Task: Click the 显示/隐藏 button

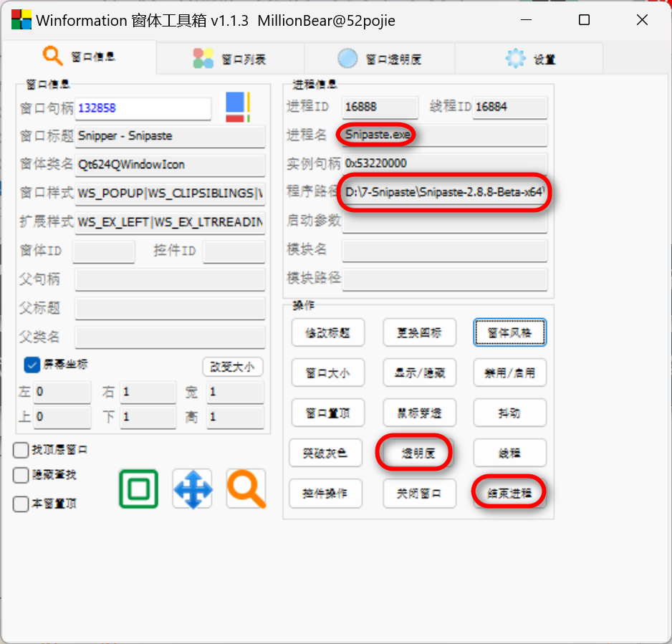Action: (x=419, y=373)
